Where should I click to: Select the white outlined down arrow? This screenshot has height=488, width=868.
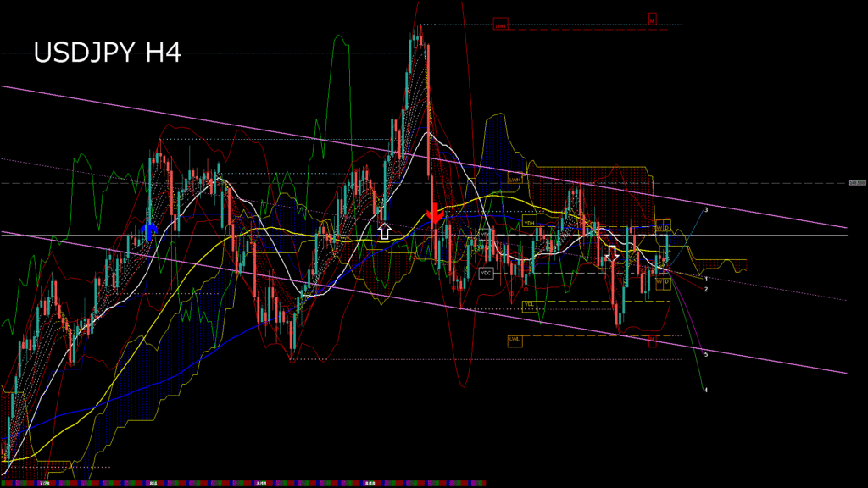tap(613, 253)
